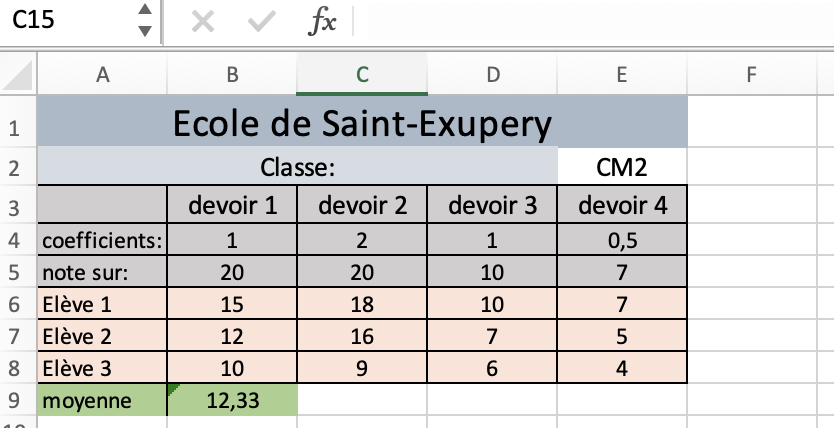Open the fx Insert Function icon
Screen dimensions: 834x428
(322, 22)
